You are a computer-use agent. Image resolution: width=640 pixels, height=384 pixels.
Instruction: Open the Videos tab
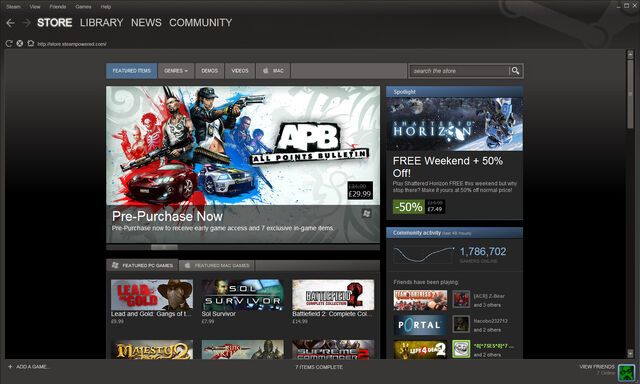click(x=240, y=71)
